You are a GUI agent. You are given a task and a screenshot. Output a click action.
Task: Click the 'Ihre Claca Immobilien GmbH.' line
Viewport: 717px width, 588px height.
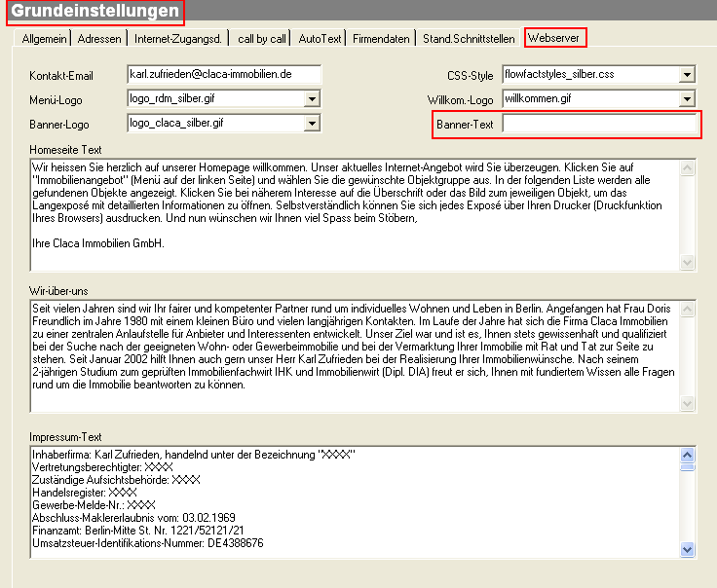98,243
